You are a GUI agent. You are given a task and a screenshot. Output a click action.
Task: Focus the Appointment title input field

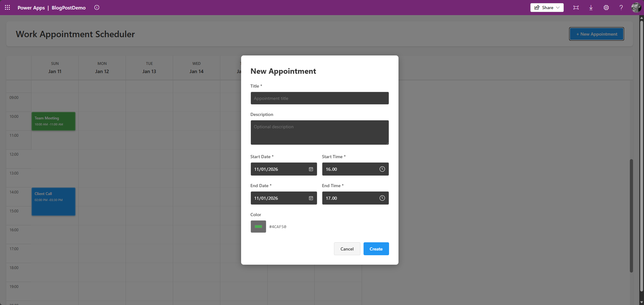319,98
